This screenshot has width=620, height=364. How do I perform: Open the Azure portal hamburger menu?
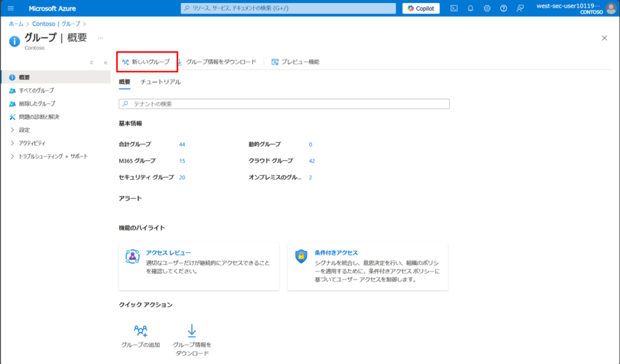point(11,8)
